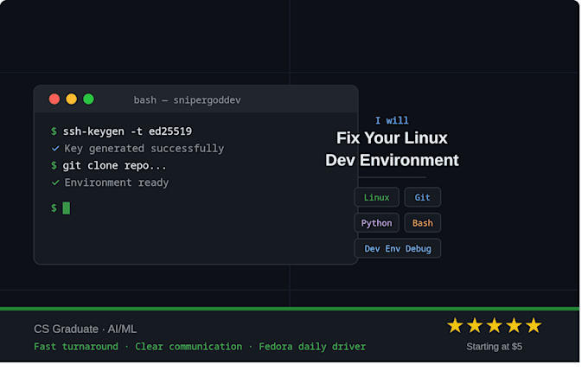The width and height of the screenshot is (588, 371).
Task: Click the green checkmark beside 'Environment ready'
Action: pos(55,182)
